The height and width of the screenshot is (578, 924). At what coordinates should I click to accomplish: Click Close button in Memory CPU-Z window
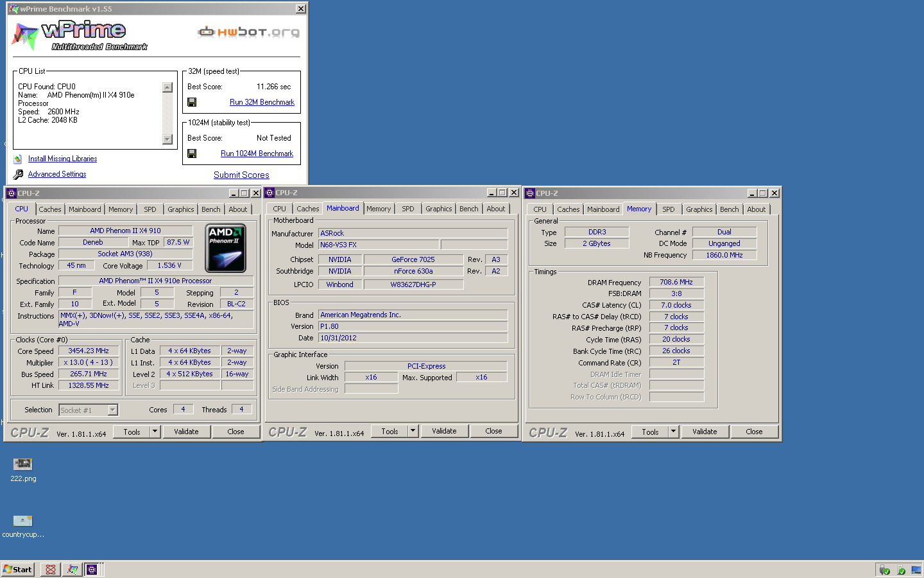(x=754, y=432)
